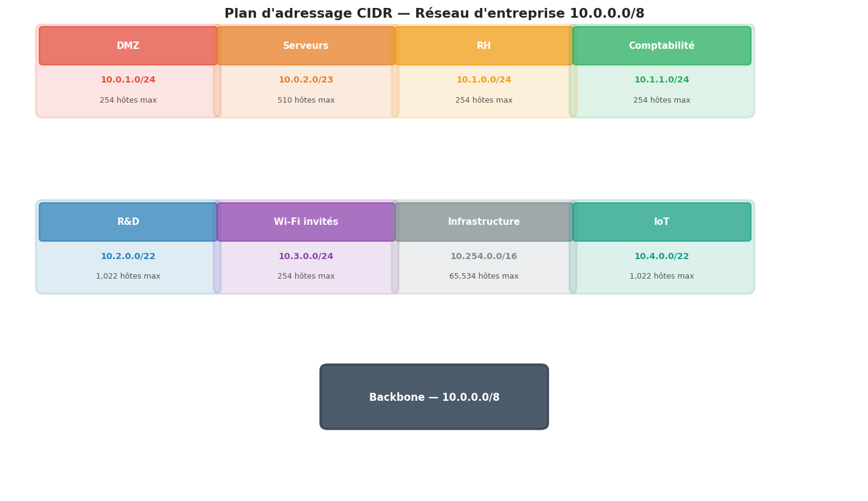Image resolution: width=868 pixels, height=501 pixels.
Task: Select the teal IoT header block
Action: coord(661,222)
